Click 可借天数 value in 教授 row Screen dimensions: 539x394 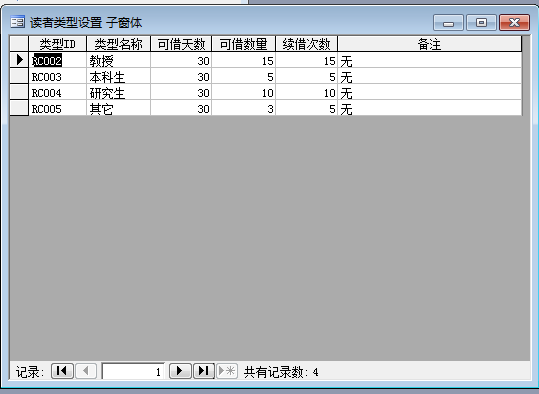(x=181, y=60)
